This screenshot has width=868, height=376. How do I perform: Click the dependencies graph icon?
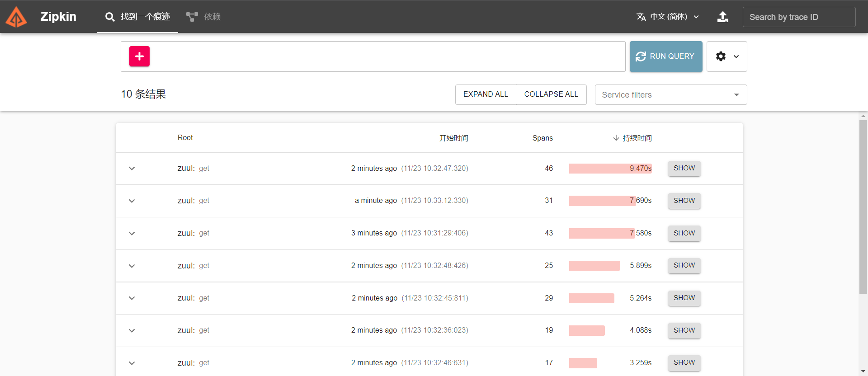coord(192,17)
